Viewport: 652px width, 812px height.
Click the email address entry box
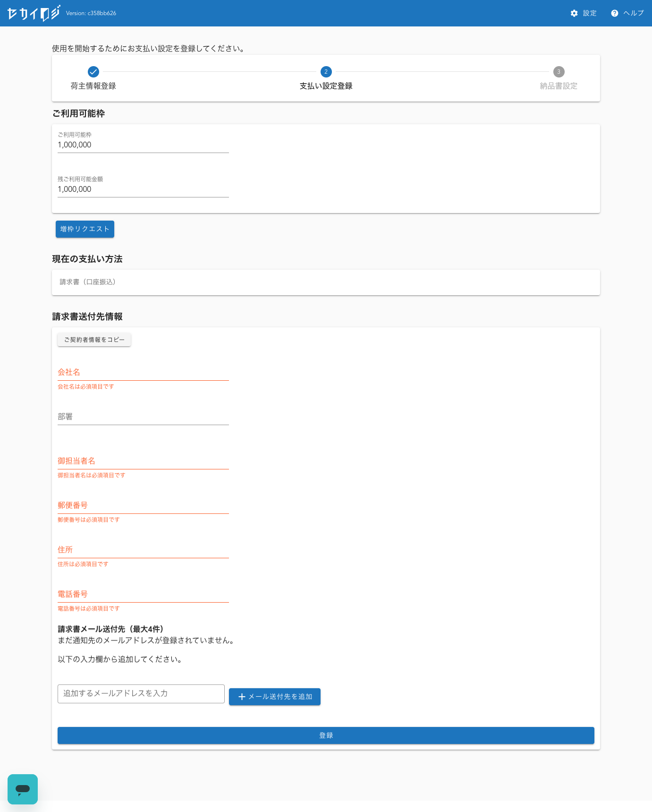pyautogui.click(x=141, y=693)
